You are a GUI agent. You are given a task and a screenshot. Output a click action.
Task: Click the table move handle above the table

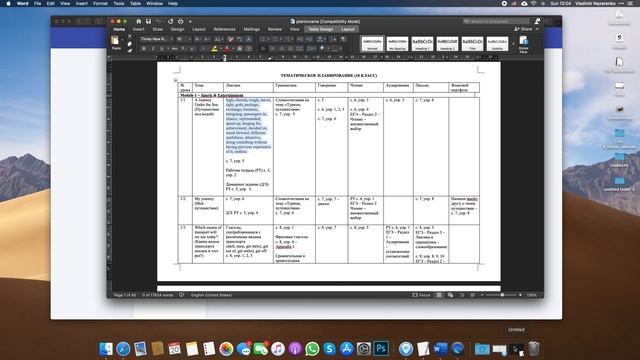pyautogui.click(x=176, y=80)
